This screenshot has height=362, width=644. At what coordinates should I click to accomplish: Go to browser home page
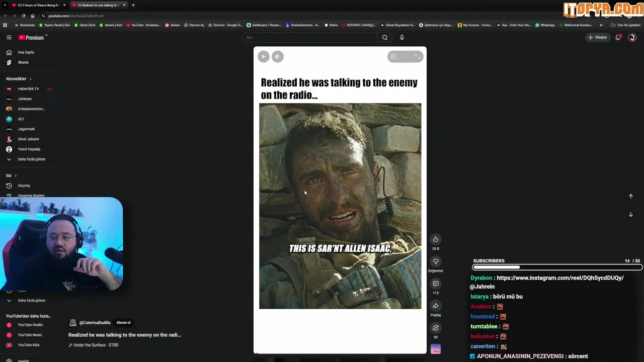(x=33, y=16)
